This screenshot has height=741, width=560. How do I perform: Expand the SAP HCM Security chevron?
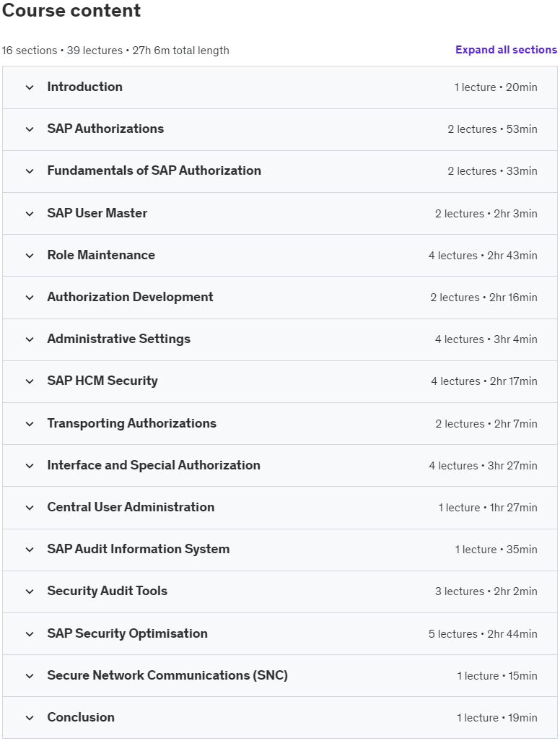pos(30,381)
